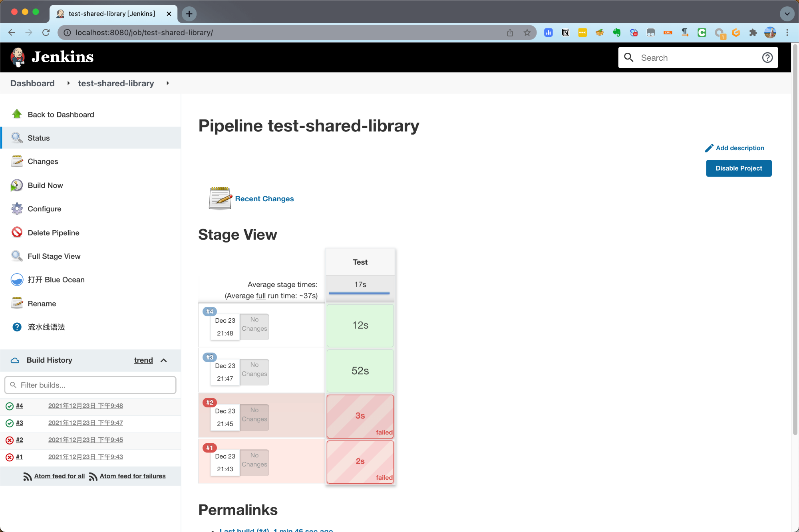Open the Changes sidebar item
799x532 pixels.
pos(43,161)
